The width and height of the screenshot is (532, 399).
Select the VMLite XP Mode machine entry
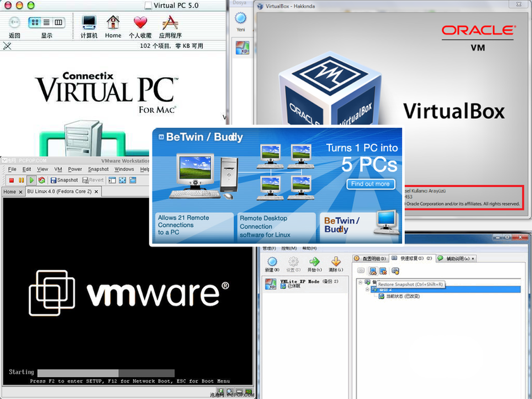coord(305,284)
